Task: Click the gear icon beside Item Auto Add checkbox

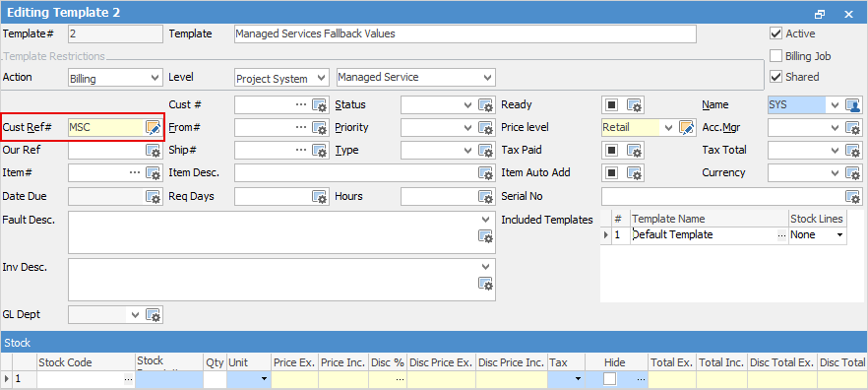Action: click(x=635, y=173)
